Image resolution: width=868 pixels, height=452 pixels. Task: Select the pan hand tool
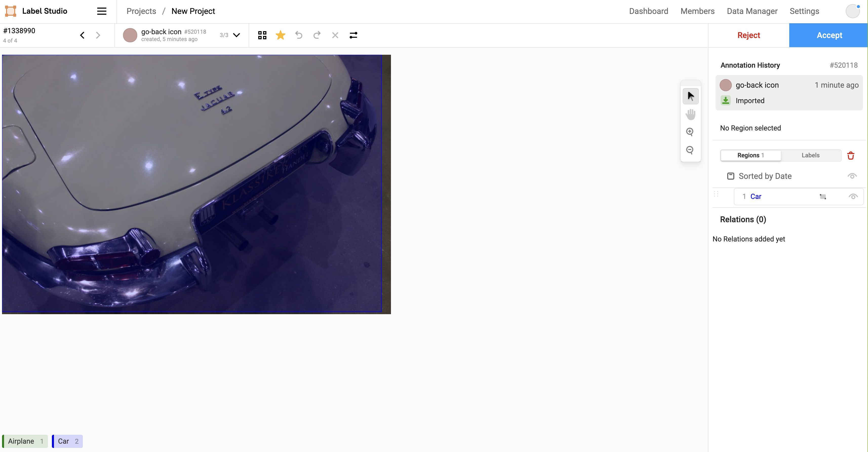(691, 114)
